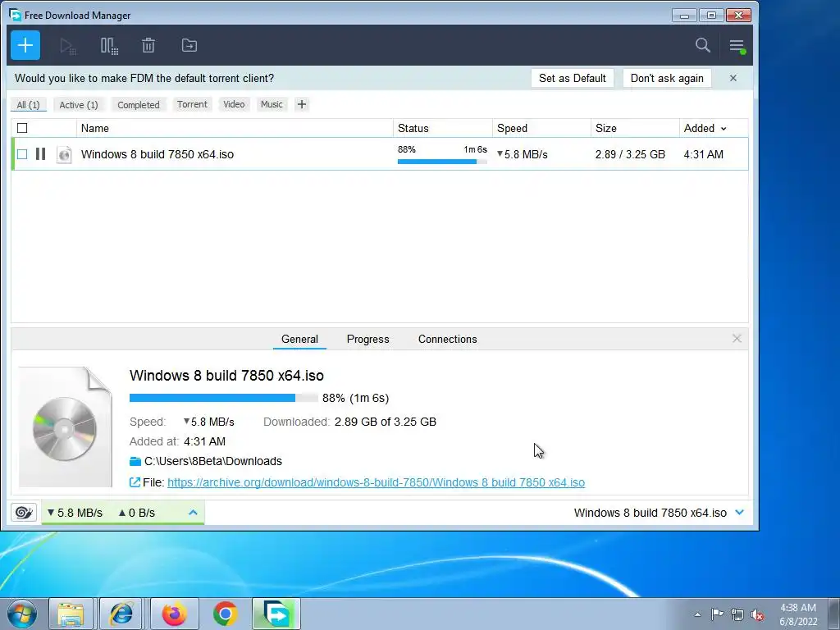Viewport: 840px width, 630px height.
Task: Click the details panel progress bar
Action: click(223, 398)
